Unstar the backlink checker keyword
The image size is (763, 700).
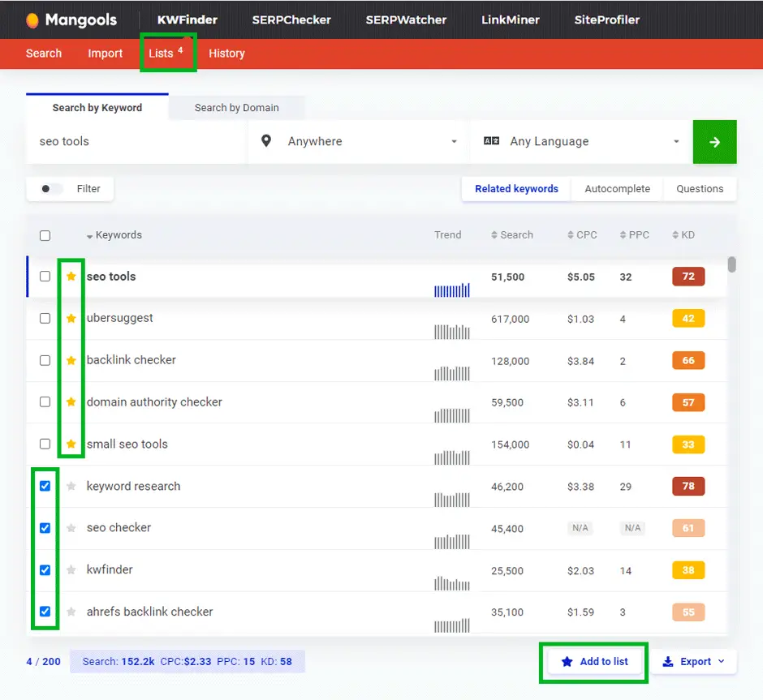pos(71,360)
